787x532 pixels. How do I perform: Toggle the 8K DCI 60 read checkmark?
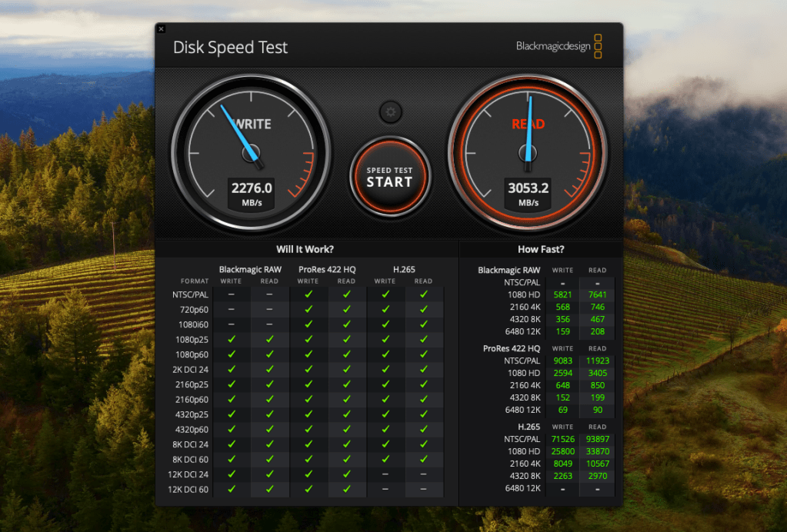click(269, 459)
